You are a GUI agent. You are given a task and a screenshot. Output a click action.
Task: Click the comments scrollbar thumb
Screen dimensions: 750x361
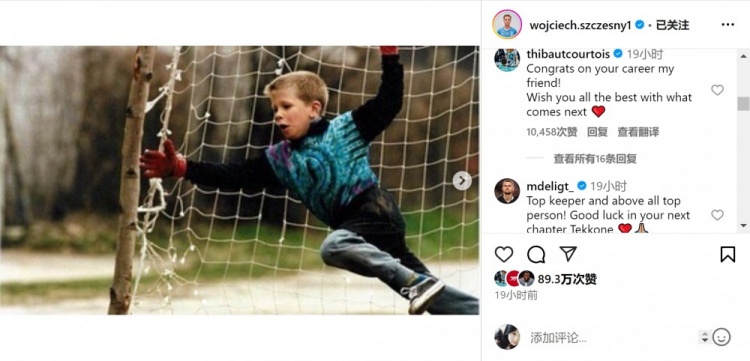pos(743,103)
